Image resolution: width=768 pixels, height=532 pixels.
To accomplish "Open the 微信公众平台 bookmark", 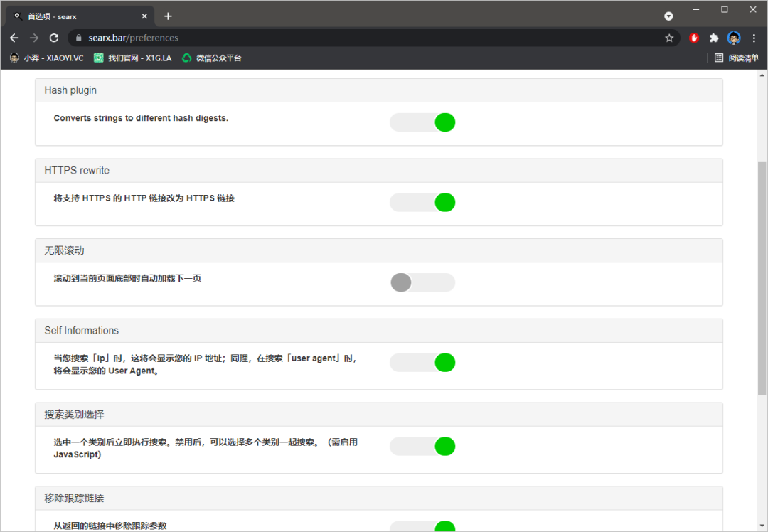I will (x=212, y=58).
